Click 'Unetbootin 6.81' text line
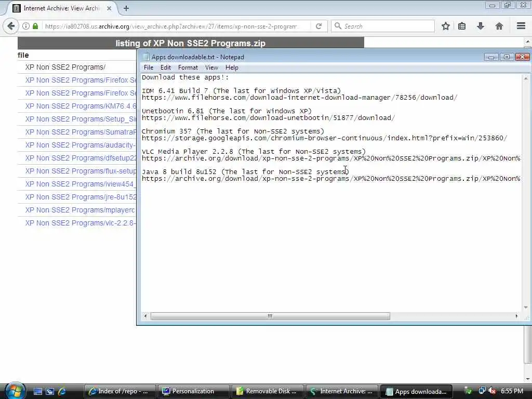The width and height of the screenshot is (532, 399). [x=227, y=111]
